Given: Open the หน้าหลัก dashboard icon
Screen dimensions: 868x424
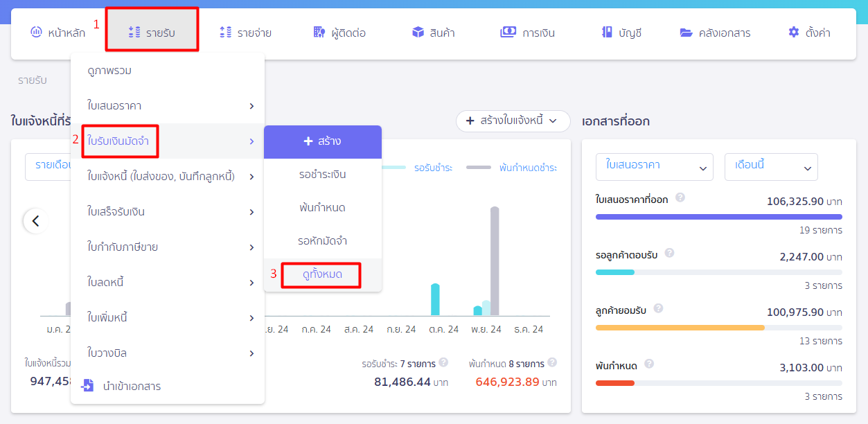Looking at the screenshot, I should click(36, 32).
